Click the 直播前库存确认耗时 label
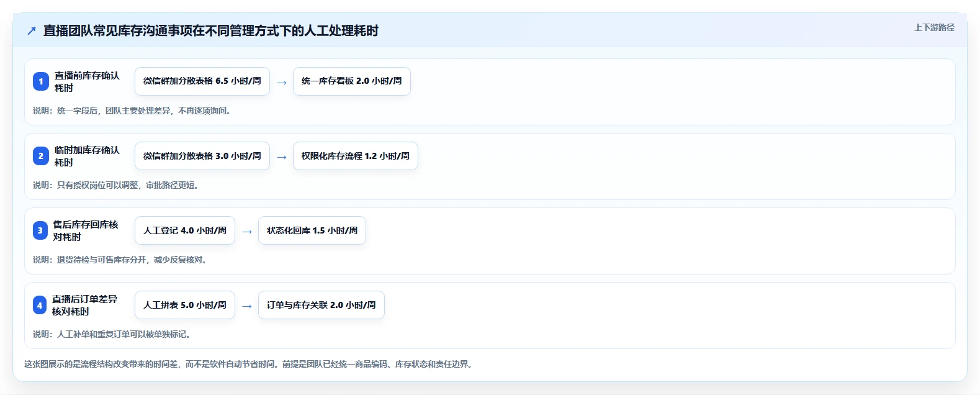The width and height of the screenshot is (980, 395). coord(87,81)
